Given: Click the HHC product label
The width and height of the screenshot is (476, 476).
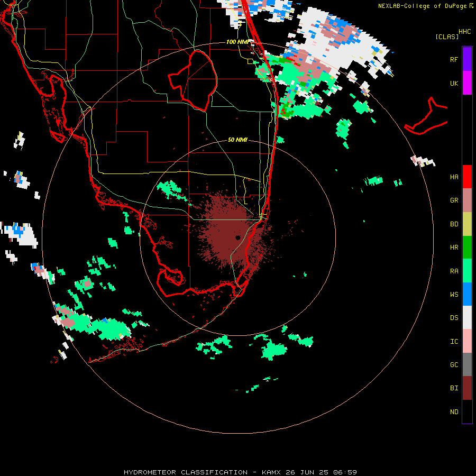Looking at the screenshot, I should coord(465,32).
